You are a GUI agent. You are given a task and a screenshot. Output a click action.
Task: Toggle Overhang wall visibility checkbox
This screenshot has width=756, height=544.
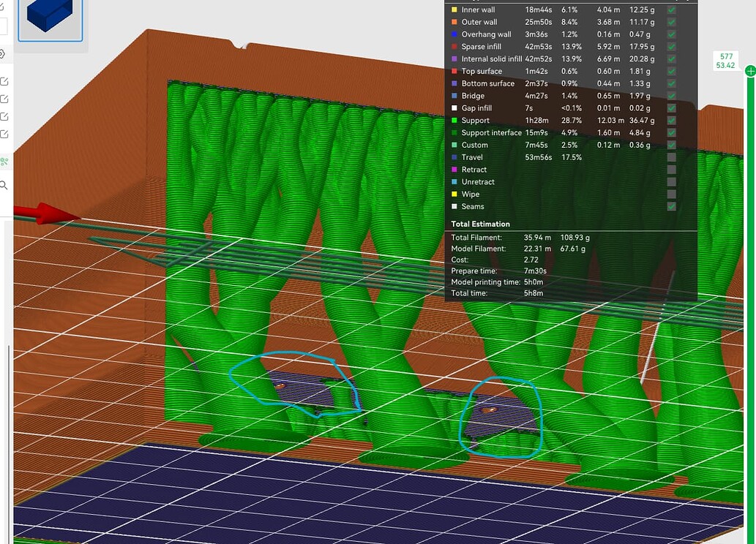[x=671, y=34]
